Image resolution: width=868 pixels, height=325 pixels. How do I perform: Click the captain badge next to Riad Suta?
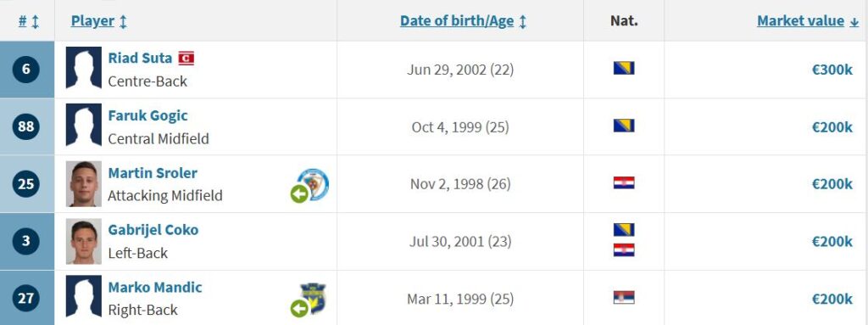tap(186, 59)
